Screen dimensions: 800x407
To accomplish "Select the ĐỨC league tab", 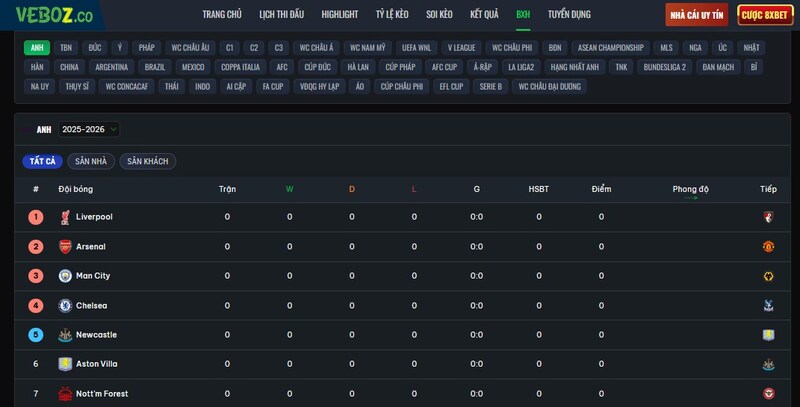I will pyautogui.click(x=95, y=47).
